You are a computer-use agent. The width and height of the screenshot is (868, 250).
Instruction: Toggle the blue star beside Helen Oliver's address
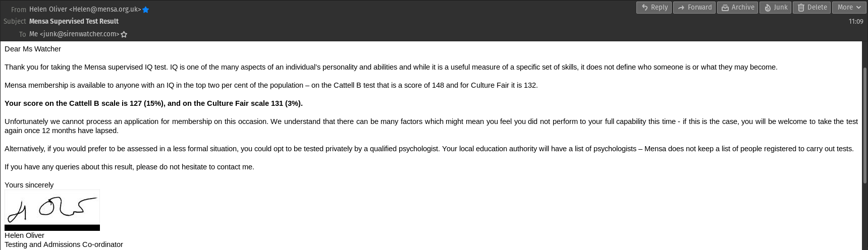[146, 10]
